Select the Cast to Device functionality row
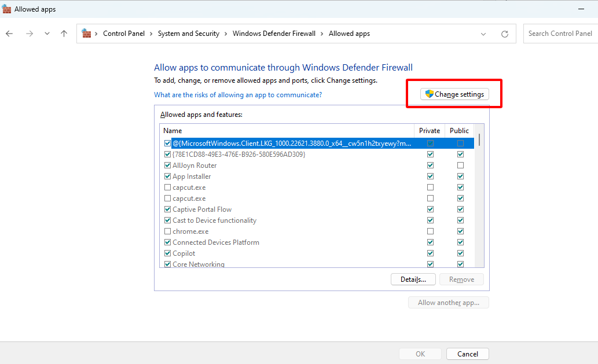 317,220
